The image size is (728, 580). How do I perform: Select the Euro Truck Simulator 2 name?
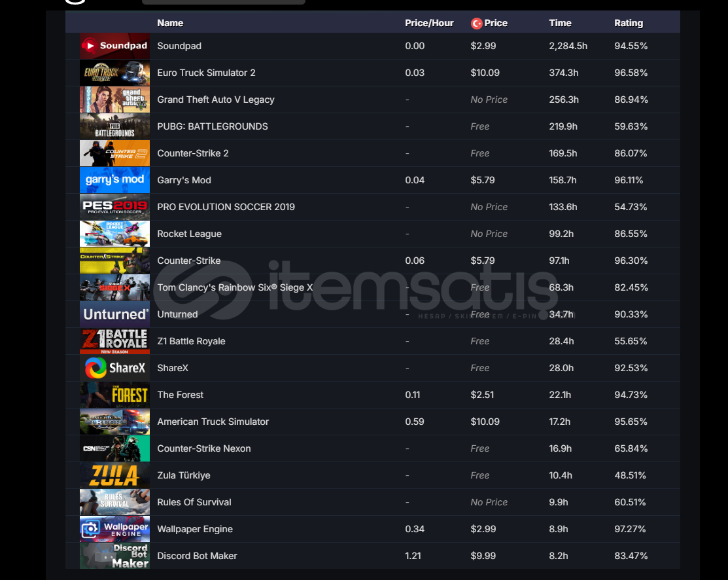tap(206, 73)
